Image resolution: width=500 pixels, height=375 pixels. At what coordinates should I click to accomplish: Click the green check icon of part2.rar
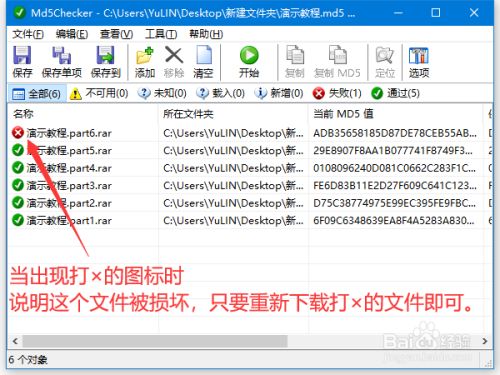[18, 202]
